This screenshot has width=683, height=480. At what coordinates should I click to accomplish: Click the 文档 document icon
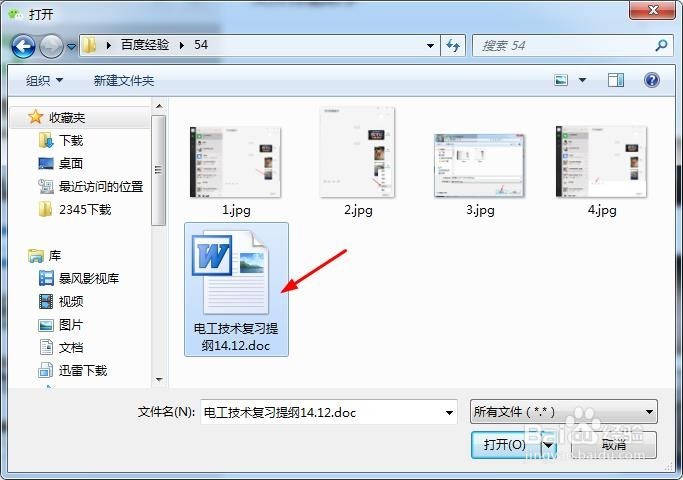click(46, 347)
